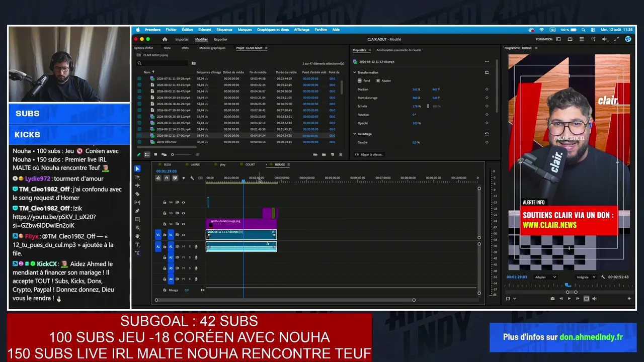Mute audio track A1
This screenshot has width=644, height=362.
tap(183, 246)
